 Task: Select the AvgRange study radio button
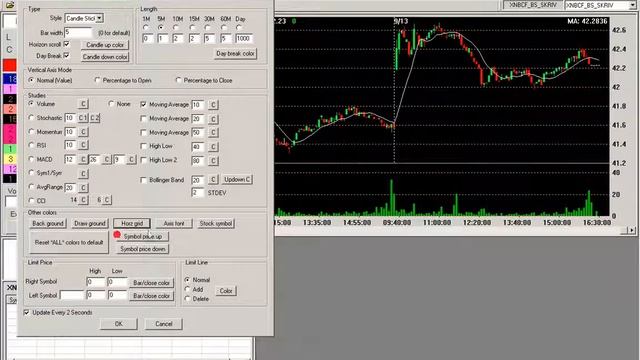31,187
